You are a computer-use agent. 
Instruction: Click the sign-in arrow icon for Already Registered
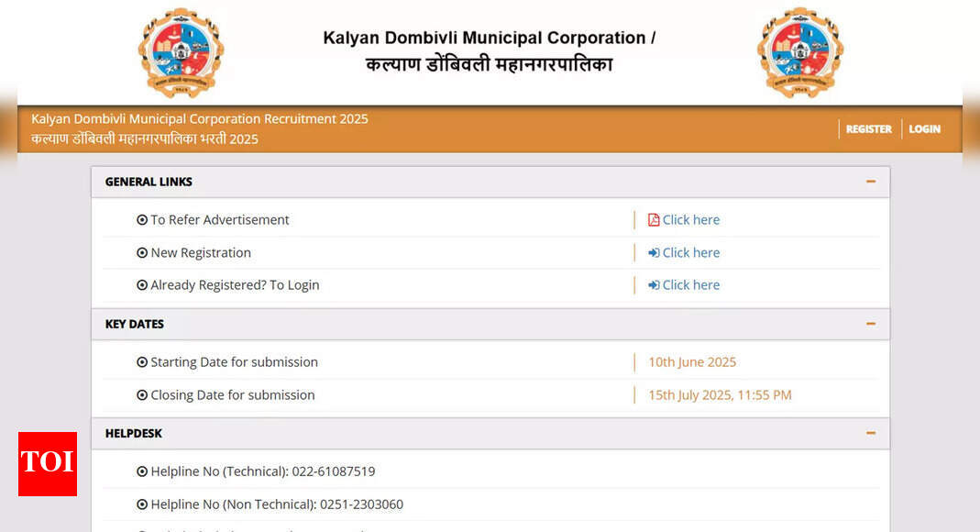click(654, 285)
